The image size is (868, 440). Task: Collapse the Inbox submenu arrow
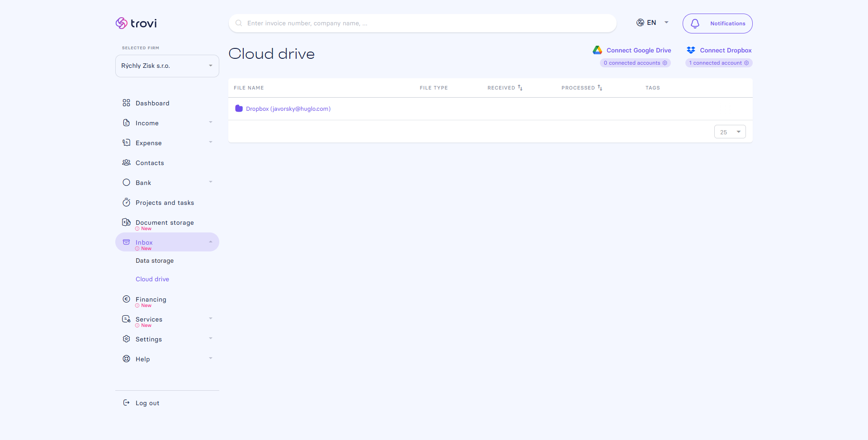pos(211,242)
